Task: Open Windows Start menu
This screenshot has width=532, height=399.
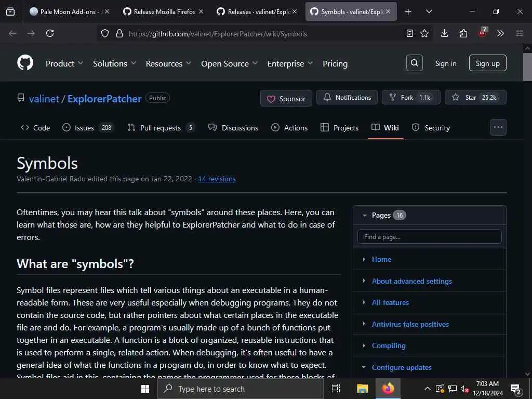Action: tap(145, 389)
